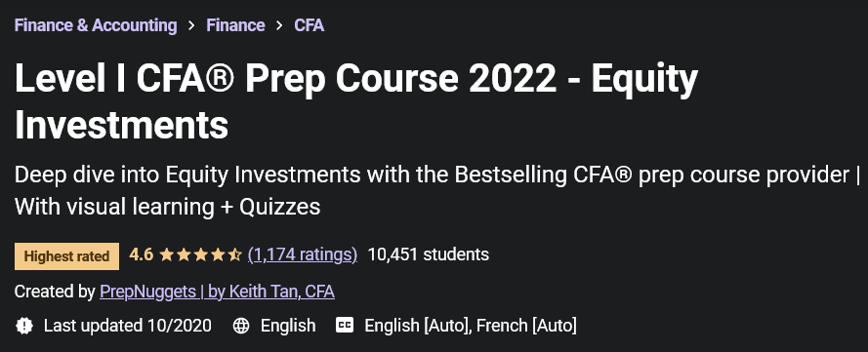Go to the Finance breadcrumb category
The height and width of the screenshot is (352, 868).
pos(236,25)
